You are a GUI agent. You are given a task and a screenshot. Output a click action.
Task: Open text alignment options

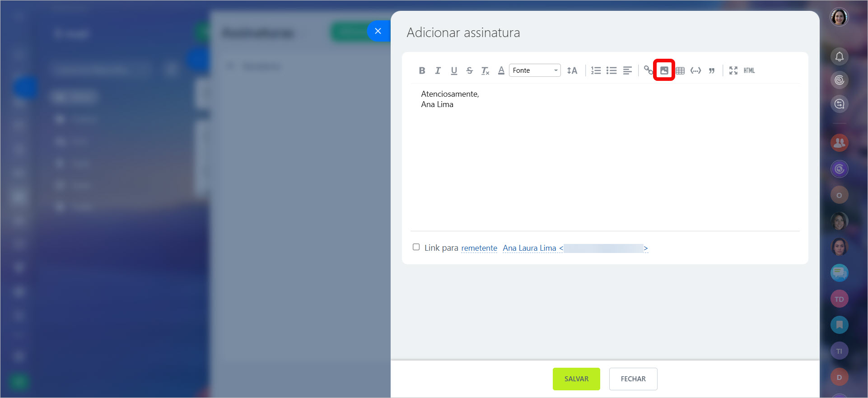click(627, 70)
